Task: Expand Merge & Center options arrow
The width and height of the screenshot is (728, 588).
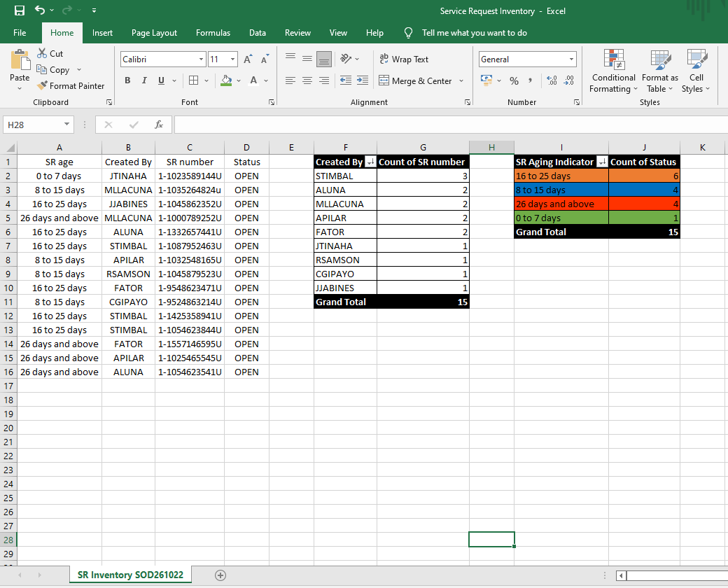Action: (461, 80)
